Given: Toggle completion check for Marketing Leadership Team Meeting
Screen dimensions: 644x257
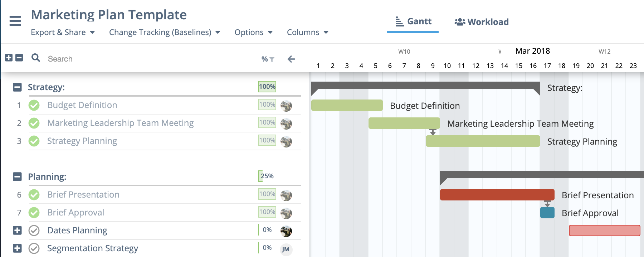Looking at the screenshot, I should click(34, 123).
